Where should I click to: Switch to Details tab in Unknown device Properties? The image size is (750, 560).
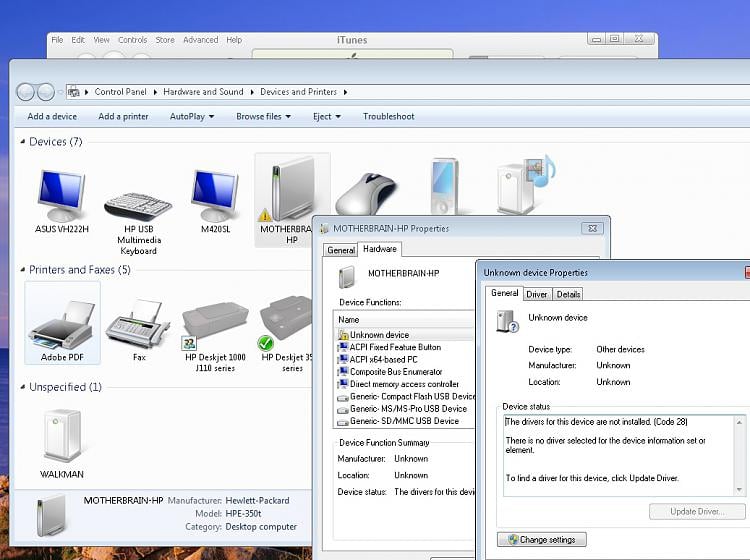click(568, 294)
